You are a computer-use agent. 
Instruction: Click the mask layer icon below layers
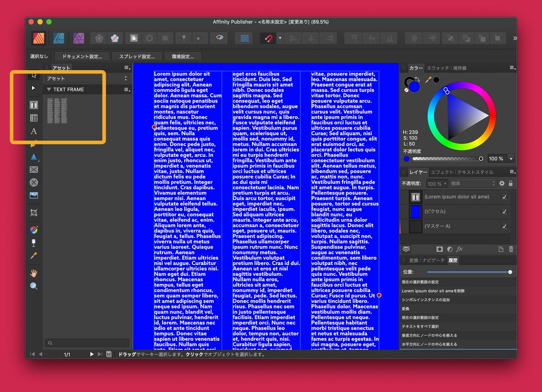439,249
